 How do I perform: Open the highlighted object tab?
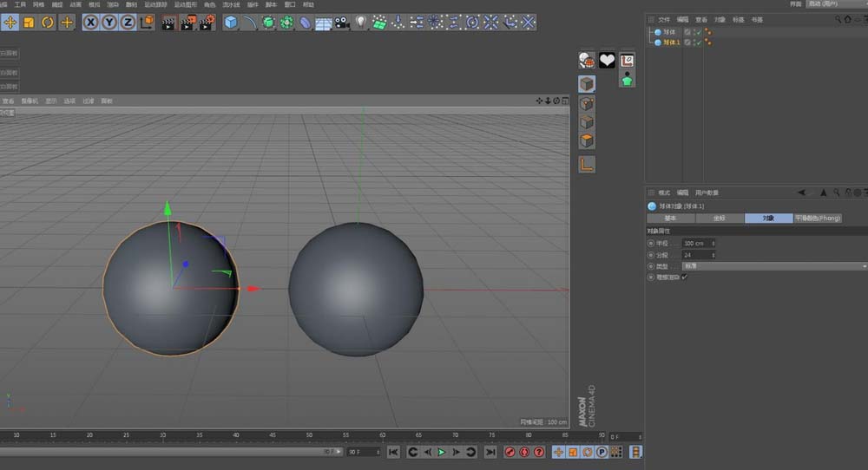(768, 219)
